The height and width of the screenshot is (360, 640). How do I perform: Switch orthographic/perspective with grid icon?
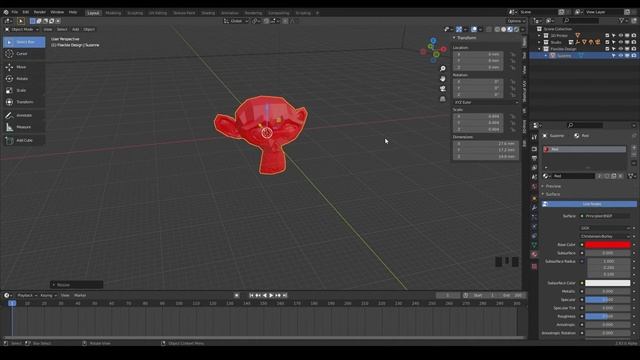click(x=442, y=99)
